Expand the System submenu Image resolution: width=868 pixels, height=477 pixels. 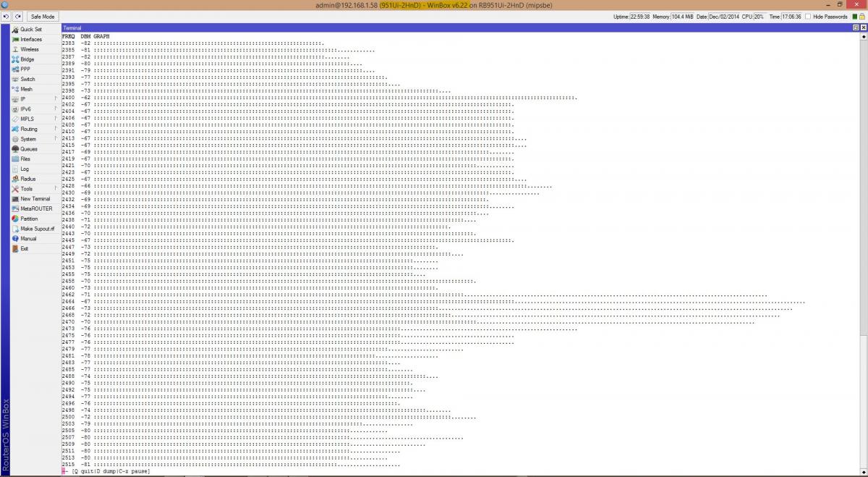pyautogui.click(x=55, y=139)
